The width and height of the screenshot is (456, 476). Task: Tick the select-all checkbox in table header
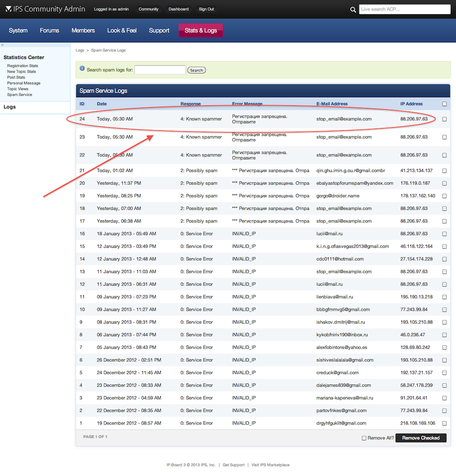pyautogui.click(x=444, y=104)
